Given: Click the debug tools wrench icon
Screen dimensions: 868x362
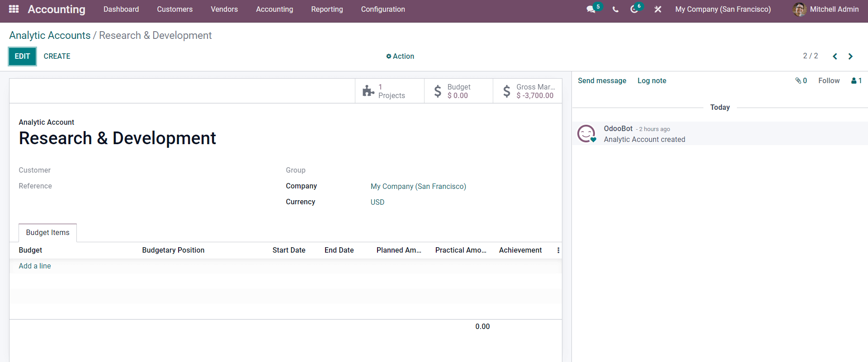Looking at the screenshot, I should coord(658,9).
